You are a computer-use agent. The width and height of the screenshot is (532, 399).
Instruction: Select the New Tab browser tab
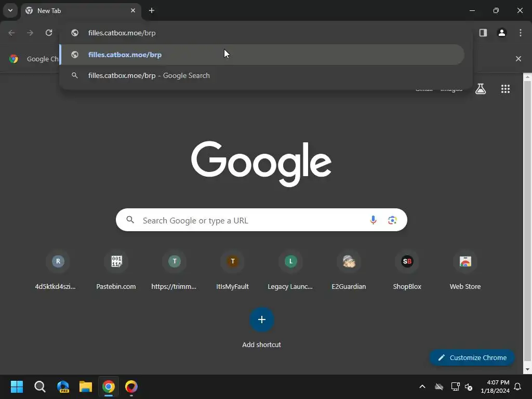(81, 10)
